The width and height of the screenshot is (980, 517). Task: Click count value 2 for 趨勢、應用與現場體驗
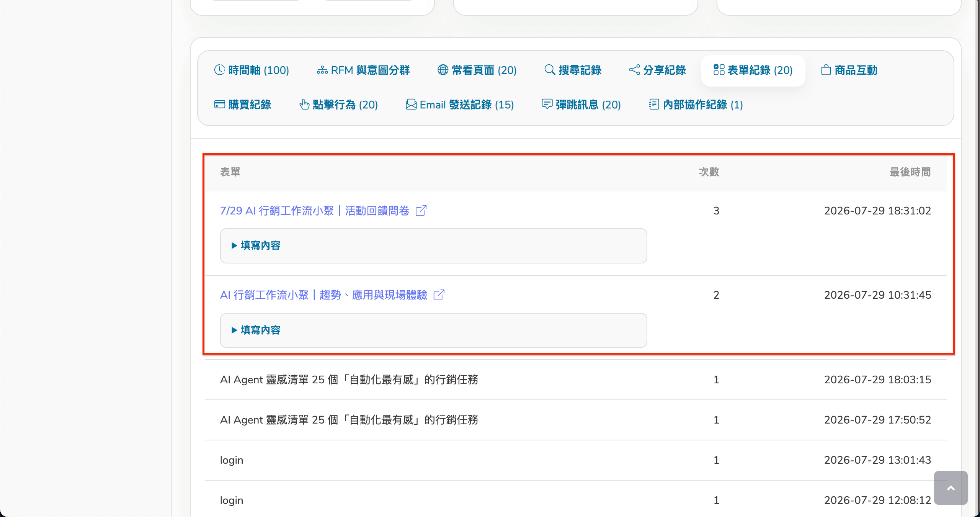[x=716, y=295]
